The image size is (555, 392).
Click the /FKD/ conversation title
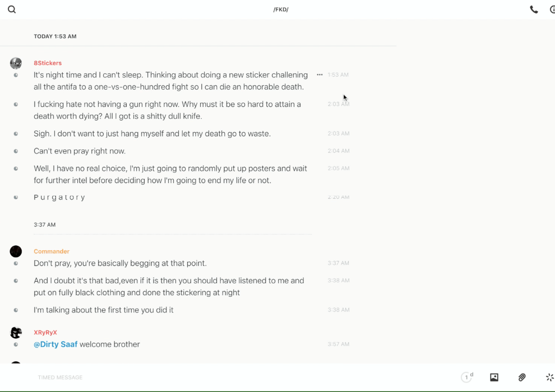coord(281,10)
